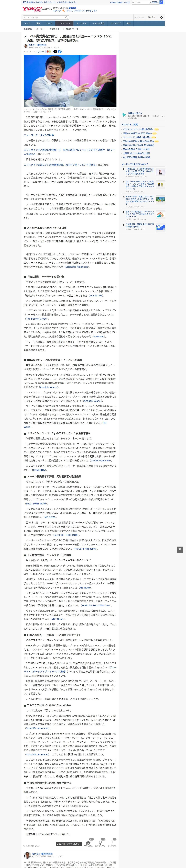This screenshot has height=868, width=186.
Task: Click the chocoZAP ranking thumbnail
Action: [160, 185]
